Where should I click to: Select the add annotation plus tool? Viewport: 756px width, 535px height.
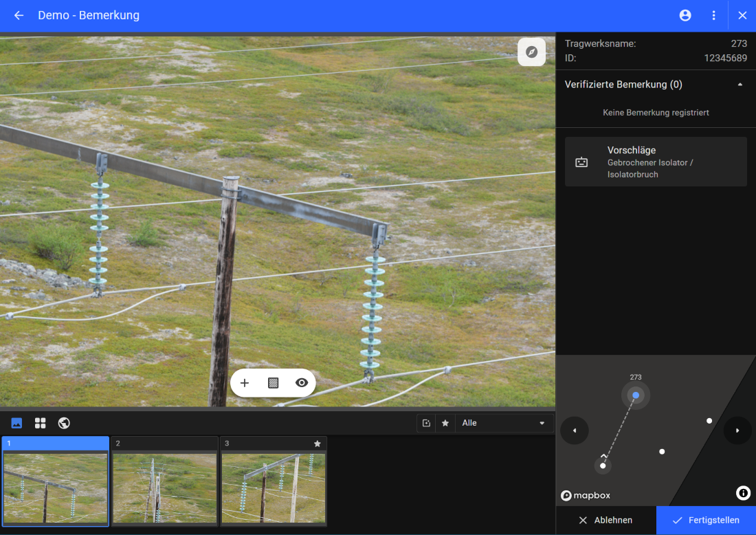point(245,382)
